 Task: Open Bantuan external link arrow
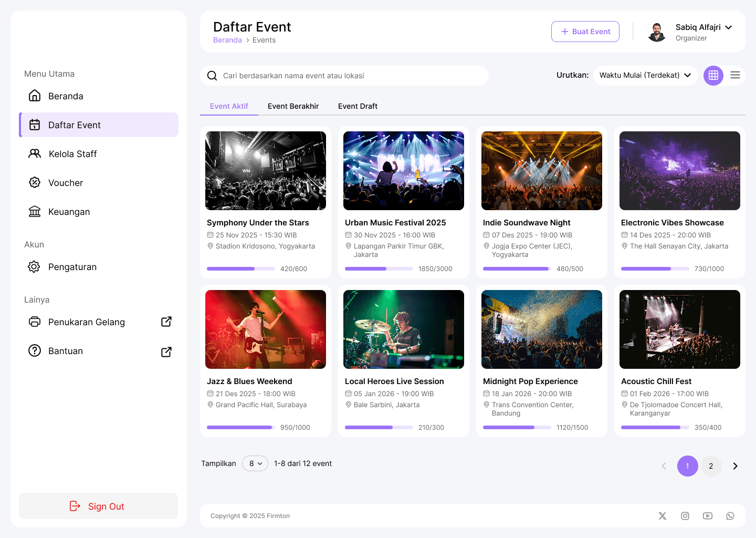click(x=166, y=352)
